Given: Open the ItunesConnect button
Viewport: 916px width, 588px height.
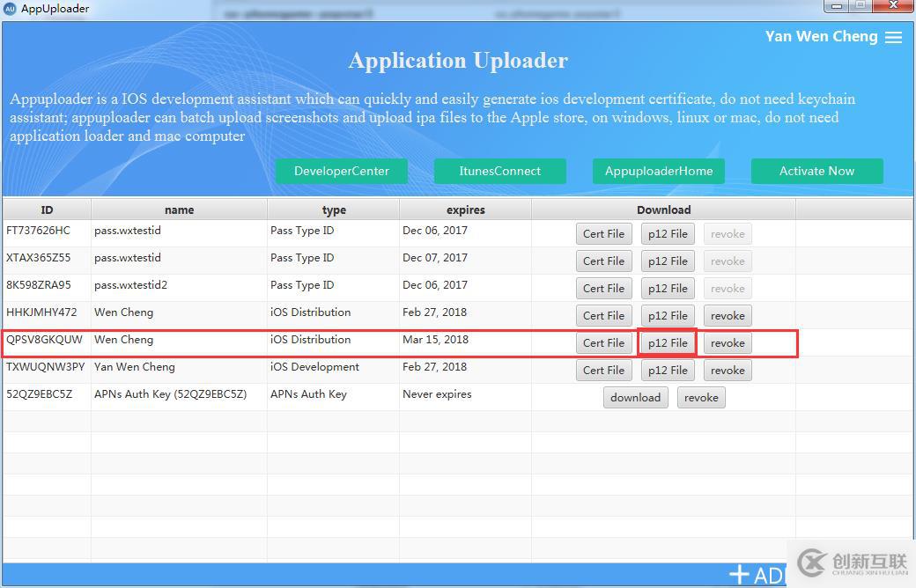Looking at the screenshot, I should (499, 171).
